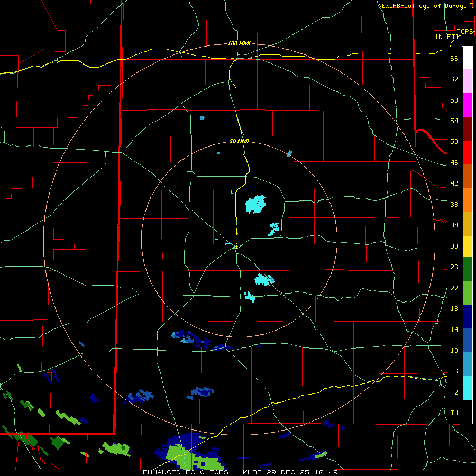Click the '66' legend value
476x476 pixels.
454,59
